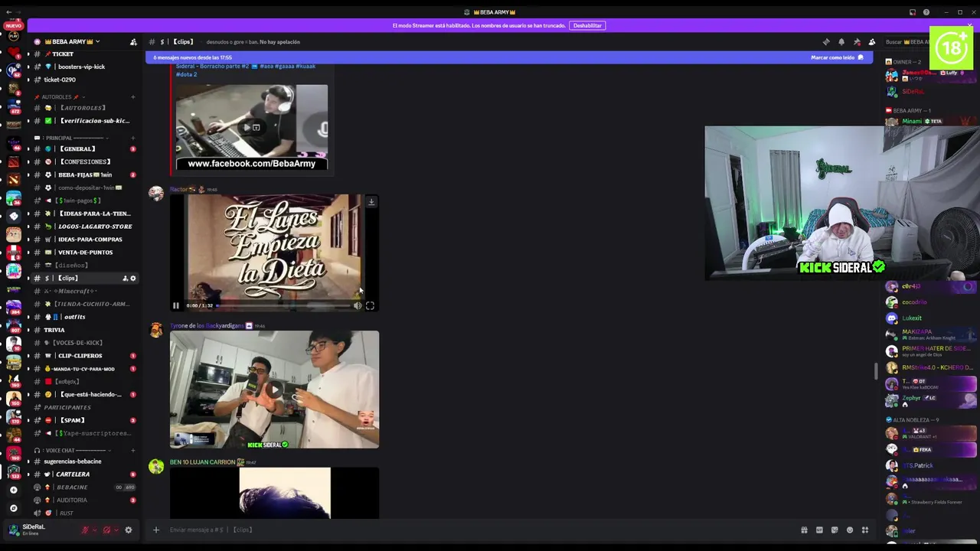This screenshot has width=980, height=551.
Task: Download the El Lunes video attachment
Action: [371, 202]
